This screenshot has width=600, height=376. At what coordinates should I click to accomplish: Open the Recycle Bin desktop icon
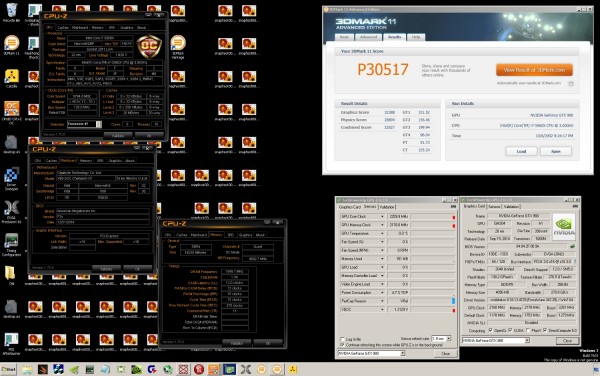[12, 11]
